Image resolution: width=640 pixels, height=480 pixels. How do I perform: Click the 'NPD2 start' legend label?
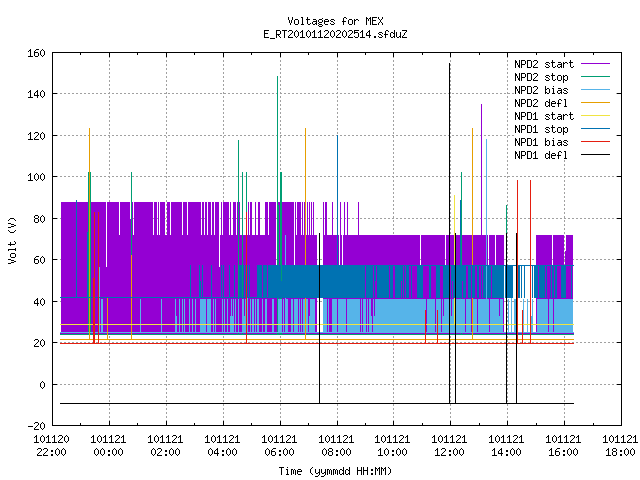coord(544,64)
